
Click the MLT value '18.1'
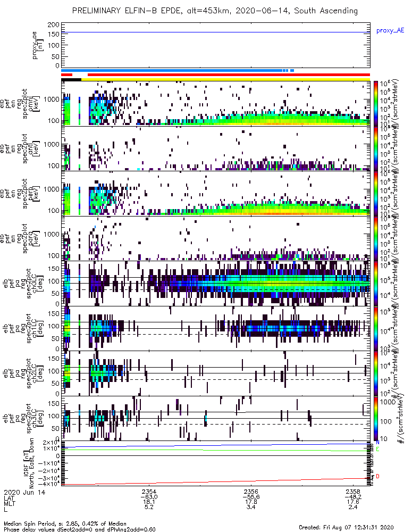149,502
